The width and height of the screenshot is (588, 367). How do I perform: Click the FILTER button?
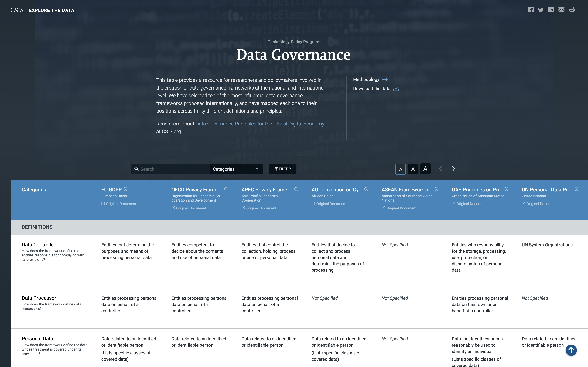tap(282, 169)
